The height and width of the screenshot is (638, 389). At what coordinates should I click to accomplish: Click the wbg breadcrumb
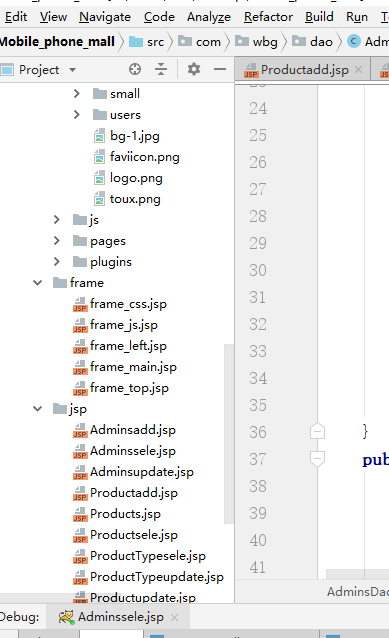pyautogui.click(x=256, y=42)
